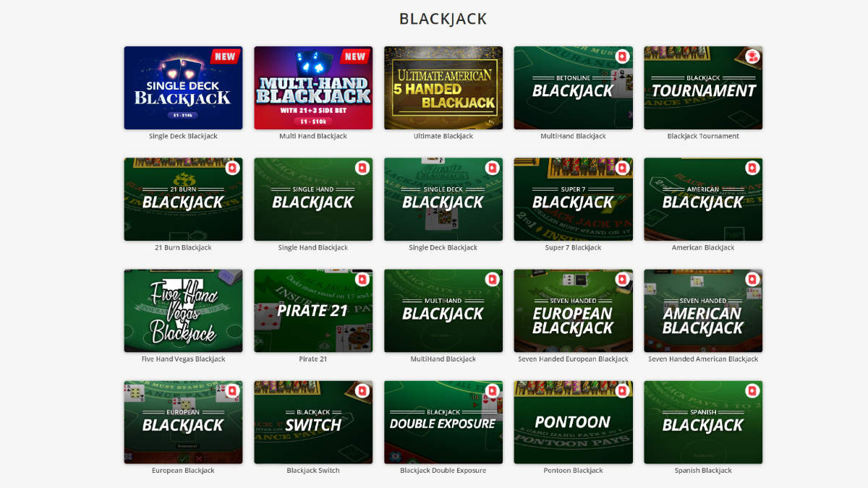Click the badge icon on Pirate 21 tile
This screenshot has height=488, width=868.
point(362,279)
